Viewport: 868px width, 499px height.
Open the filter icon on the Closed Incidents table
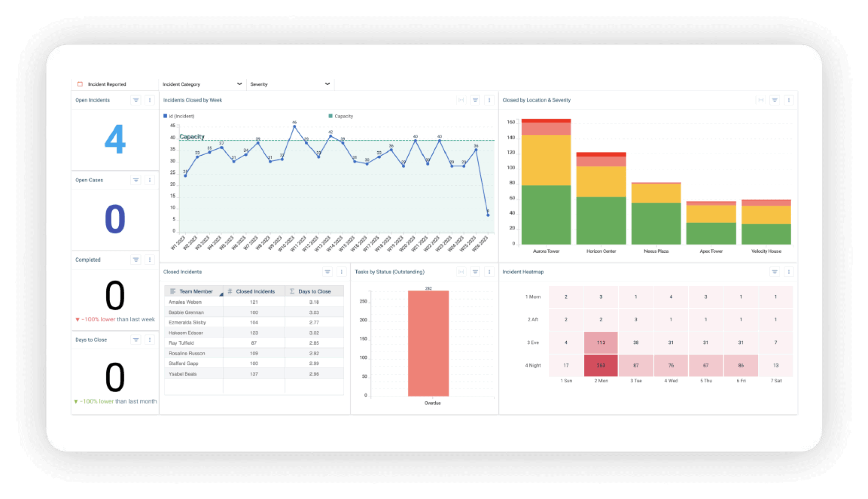(327, 272)
